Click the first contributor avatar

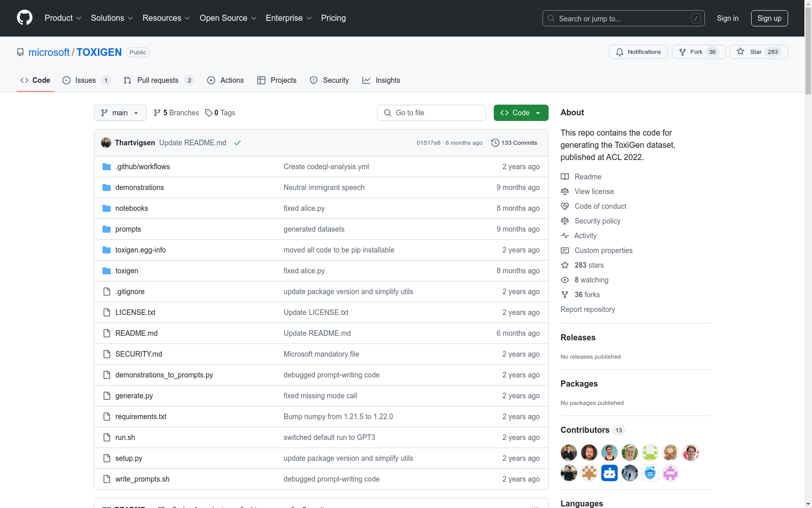[569, 452]
